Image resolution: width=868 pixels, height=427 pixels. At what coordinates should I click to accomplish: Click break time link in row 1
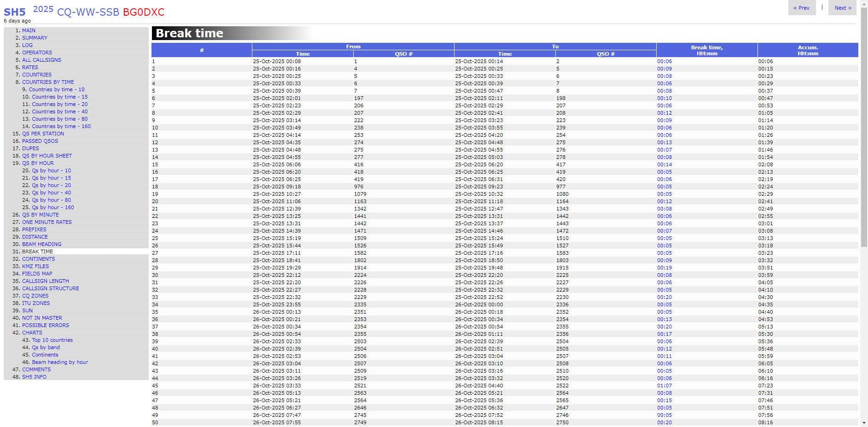point(664,61)
